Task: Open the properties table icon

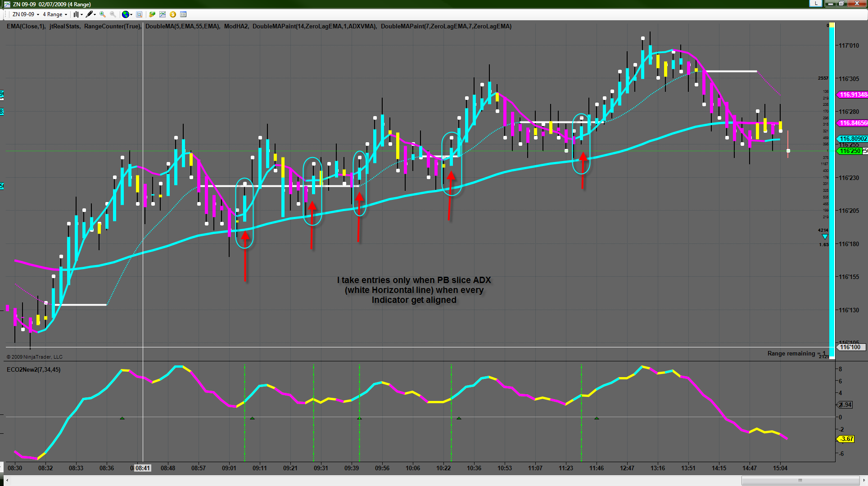Action: (183, 14)
